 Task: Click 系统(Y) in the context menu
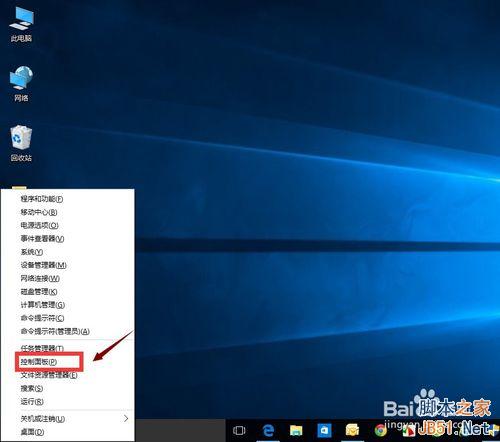[x=68, y=252]
